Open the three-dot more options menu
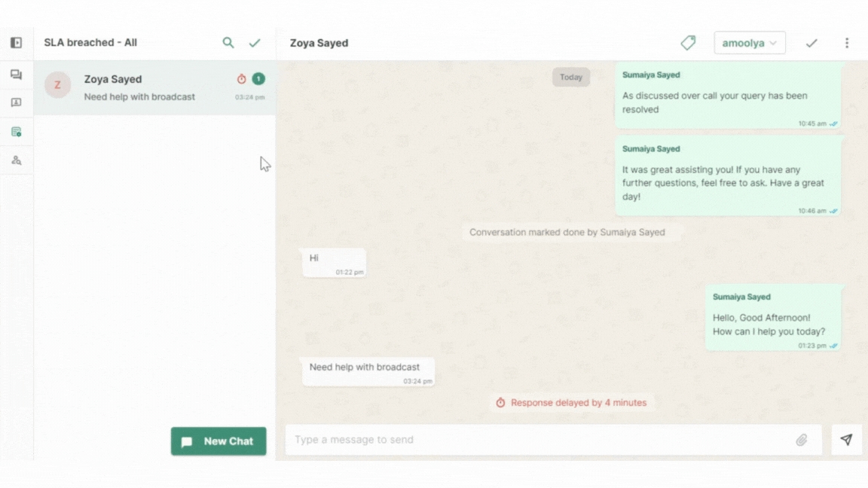The width and height of the screenshot is (868, 488). (x=846, y=43)
